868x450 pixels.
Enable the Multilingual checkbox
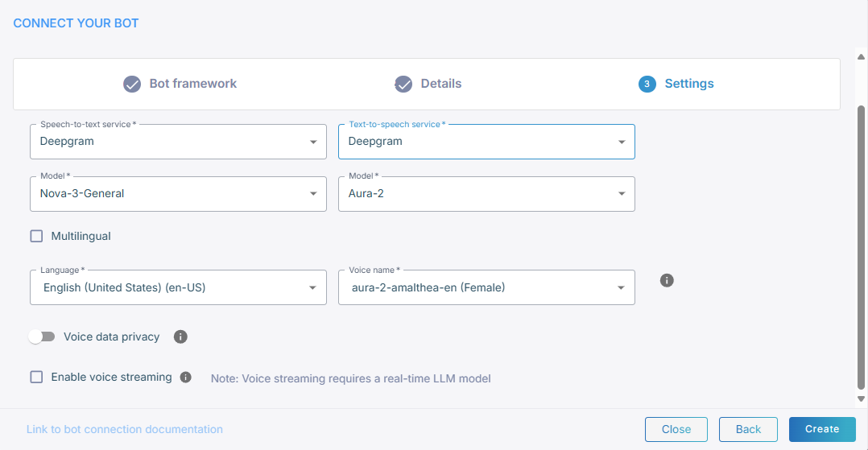click(36, 236)
